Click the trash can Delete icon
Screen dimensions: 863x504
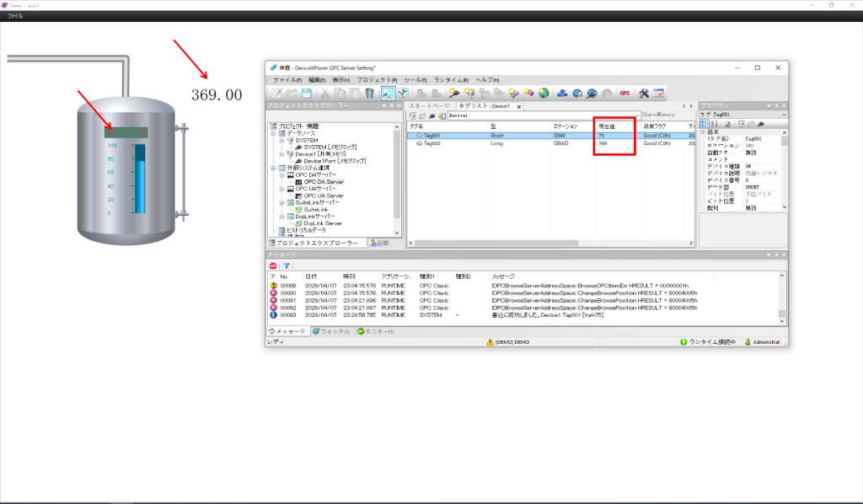[370, 94]
